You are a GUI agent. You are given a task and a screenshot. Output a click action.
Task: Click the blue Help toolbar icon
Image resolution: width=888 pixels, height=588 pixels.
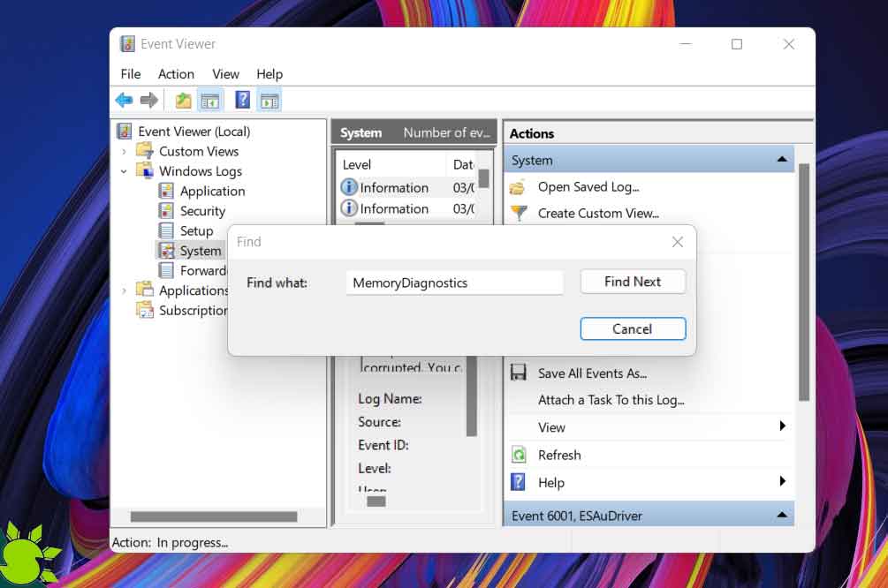pos(242,101)
